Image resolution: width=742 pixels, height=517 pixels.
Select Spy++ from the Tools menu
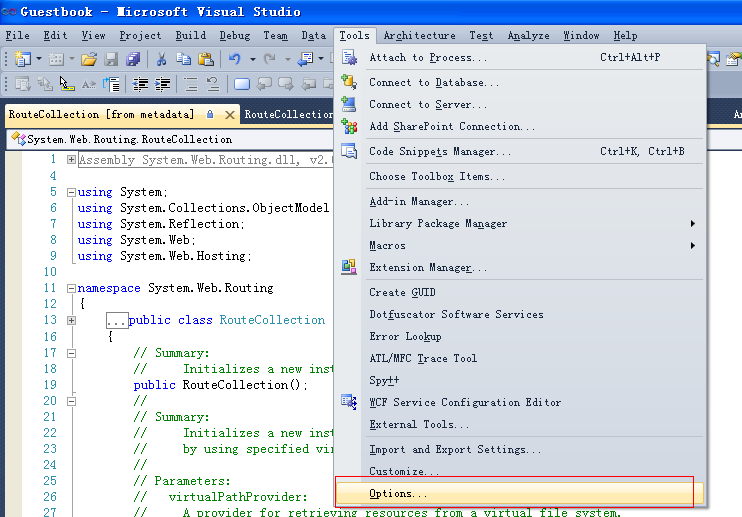(x=520, y=380)
